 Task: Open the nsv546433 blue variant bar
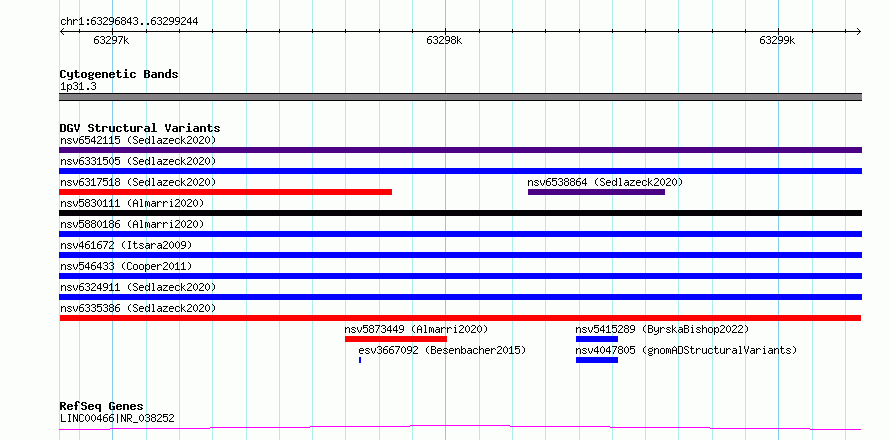point(460,276)
